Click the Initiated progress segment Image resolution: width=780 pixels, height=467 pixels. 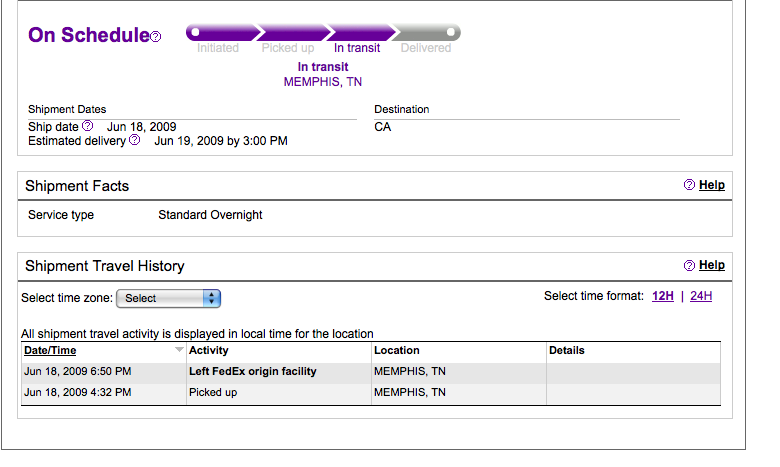point(222,33)
